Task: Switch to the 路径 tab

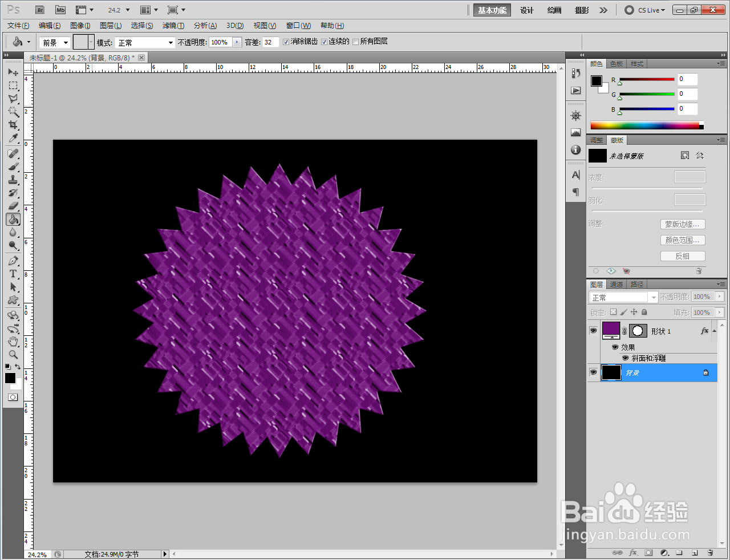Action: [x=637, y=284]
